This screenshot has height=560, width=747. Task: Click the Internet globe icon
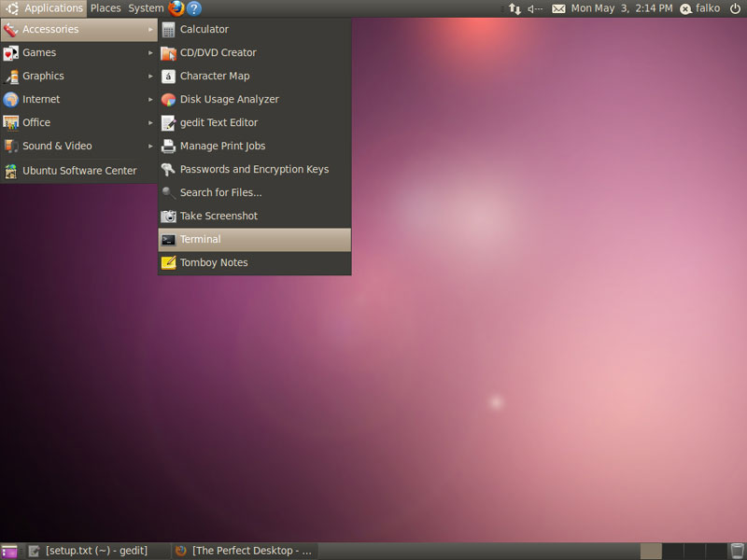pyautogui.click(x=10, y=100)
